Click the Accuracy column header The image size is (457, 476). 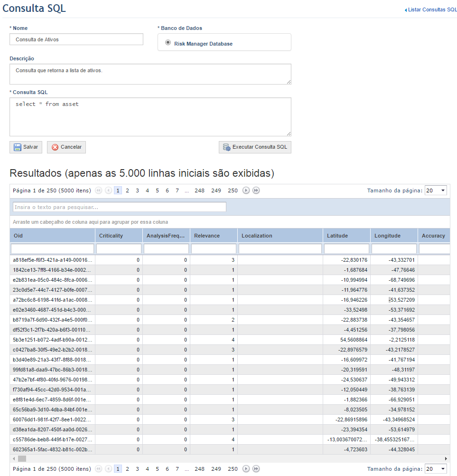click(x=434, y=236)
